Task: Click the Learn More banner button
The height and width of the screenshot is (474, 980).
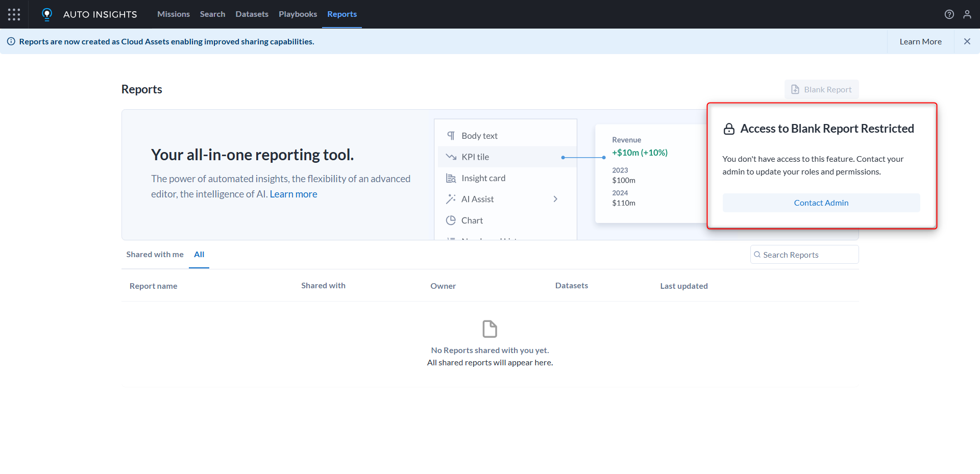Action: [920, 41]
